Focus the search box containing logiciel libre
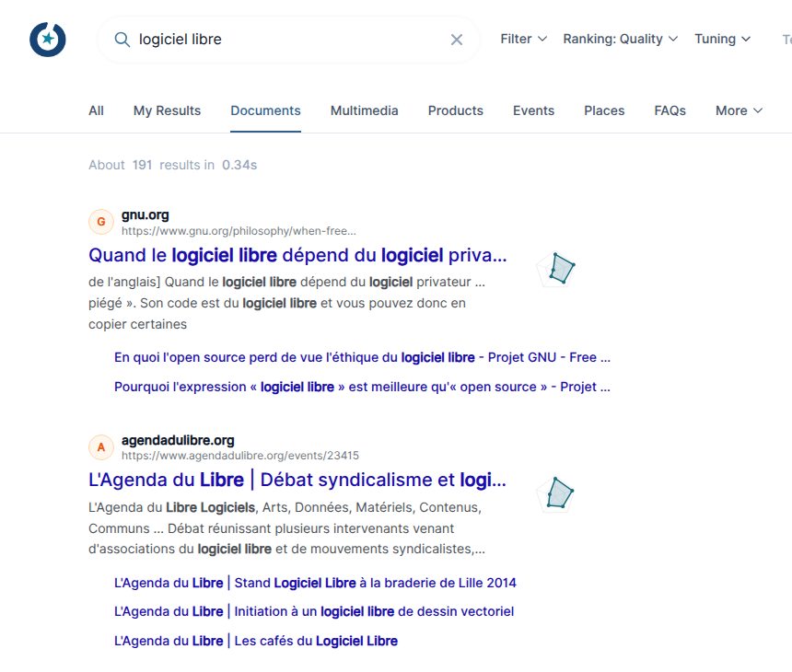The height and width of the screenshot is (672, 792). pyautogui.click(x=288, y=40)
